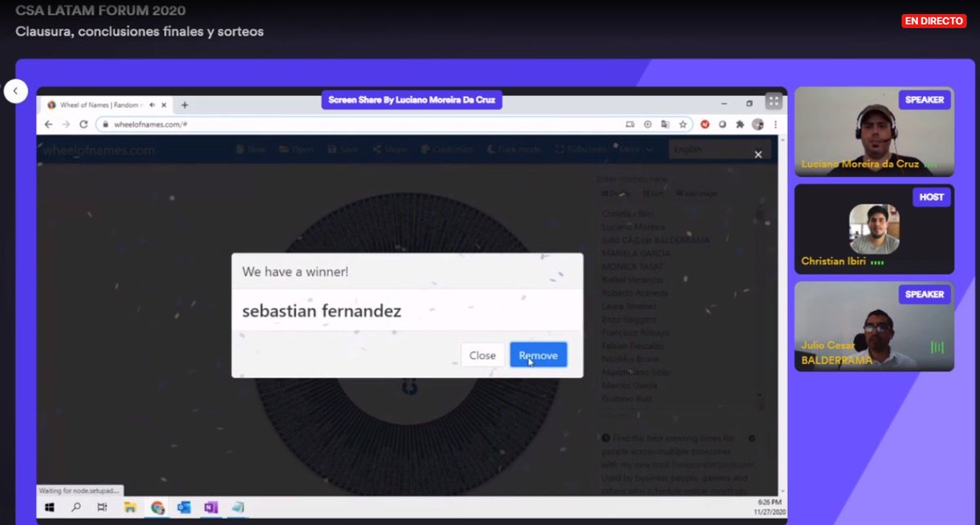This screenshot has width=980, height=525.
Task: Click the browser forward arrow
Action: (65, 124)
